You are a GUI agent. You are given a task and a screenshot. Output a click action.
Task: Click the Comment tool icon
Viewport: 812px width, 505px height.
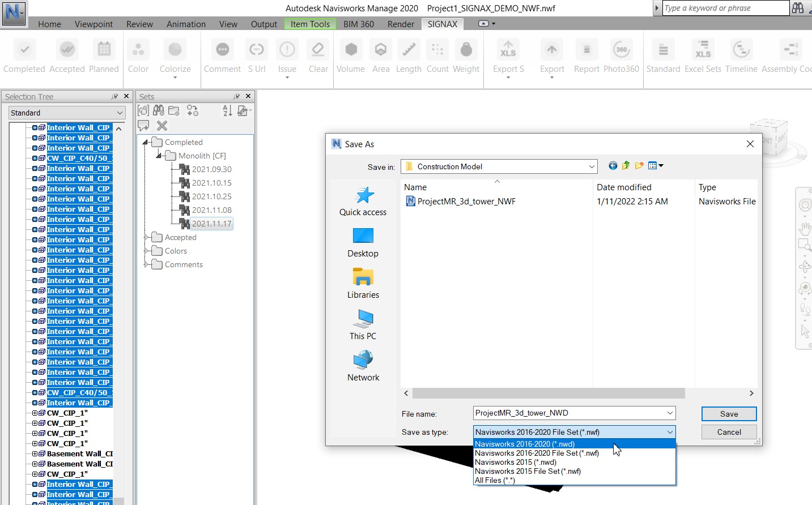pyautogui.click(x=223, y=50)
